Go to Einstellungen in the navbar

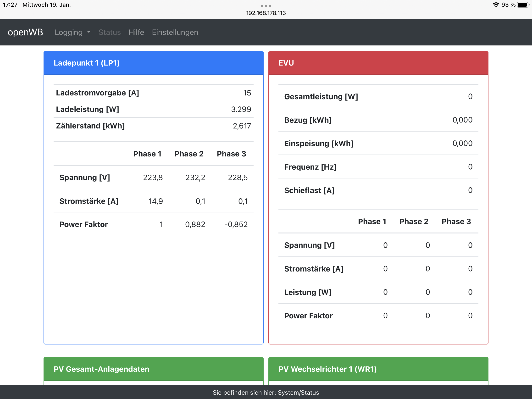pos(175,32)
